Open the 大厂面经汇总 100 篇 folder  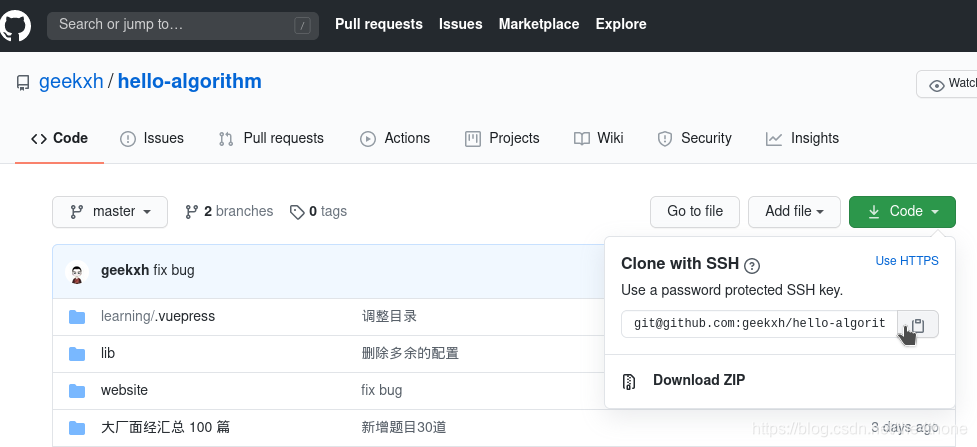point(165,427)
